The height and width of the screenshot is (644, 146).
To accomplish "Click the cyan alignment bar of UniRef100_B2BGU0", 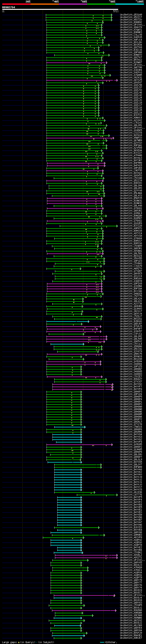I will point(68,321).
